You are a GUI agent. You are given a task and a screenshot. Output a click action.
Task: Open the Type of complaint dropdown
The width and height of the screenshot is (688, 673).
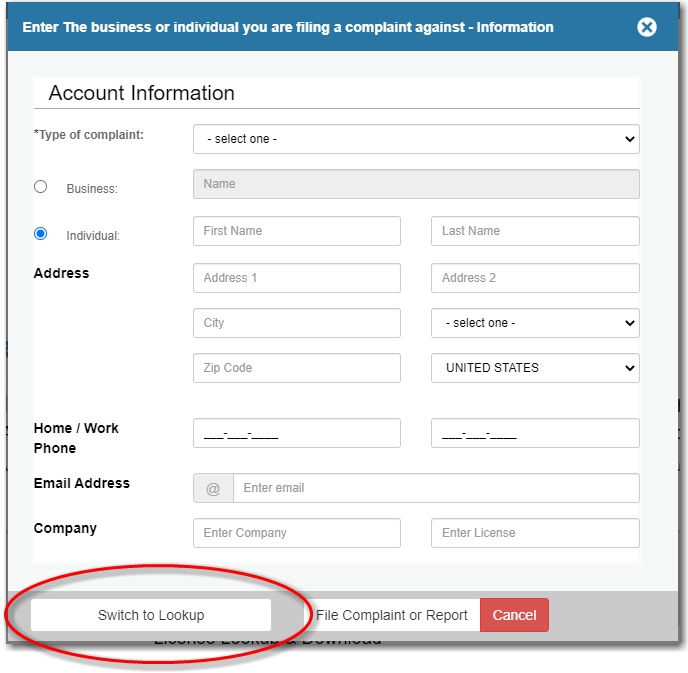coord(416,139)
